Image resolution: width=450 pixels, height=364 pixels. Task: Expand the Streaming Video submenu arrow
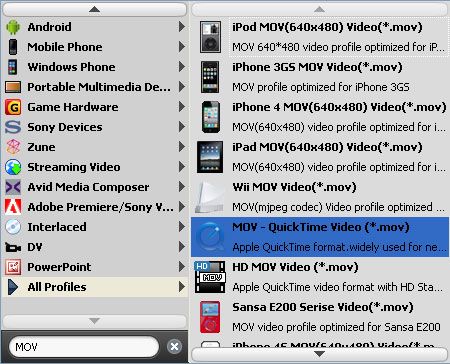182,167
